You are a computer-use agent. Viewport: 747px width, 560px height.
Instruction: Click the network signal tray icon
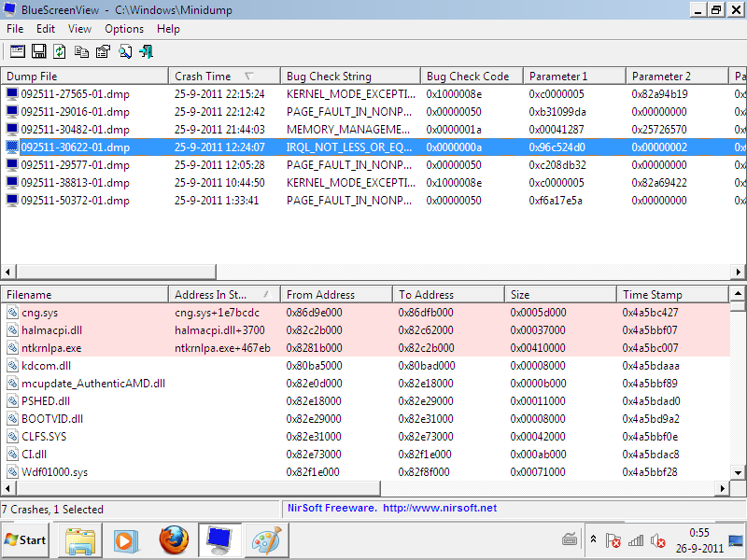coord(636,540)
